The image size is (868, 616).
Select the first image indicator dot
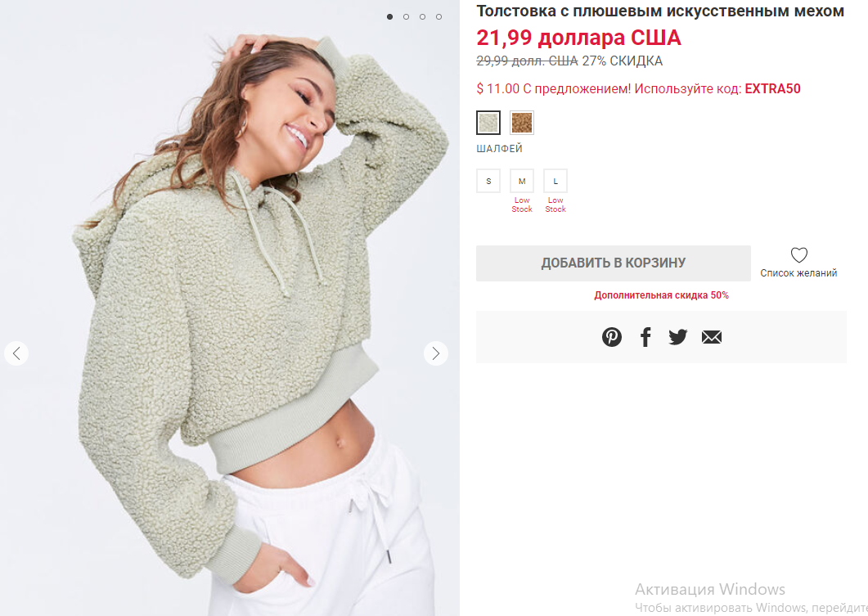coord(389,16)
